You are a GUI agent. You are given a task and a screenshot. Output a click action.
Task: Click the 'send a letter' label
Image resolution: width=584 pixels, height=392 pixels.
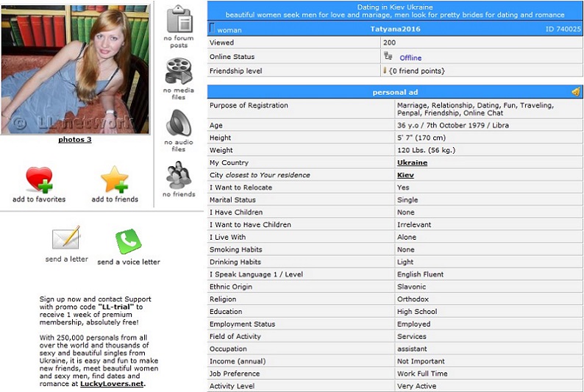[67, 259]
